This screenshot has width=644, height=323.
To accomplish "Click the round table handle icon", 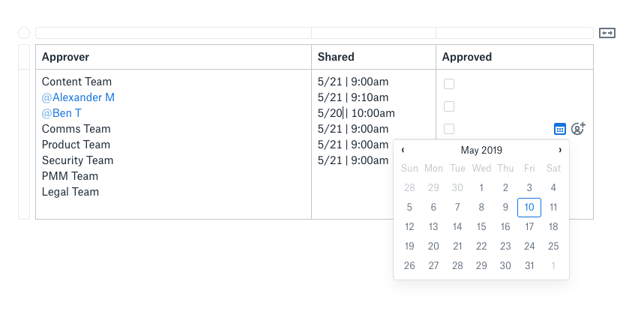I will pos(24,33).
